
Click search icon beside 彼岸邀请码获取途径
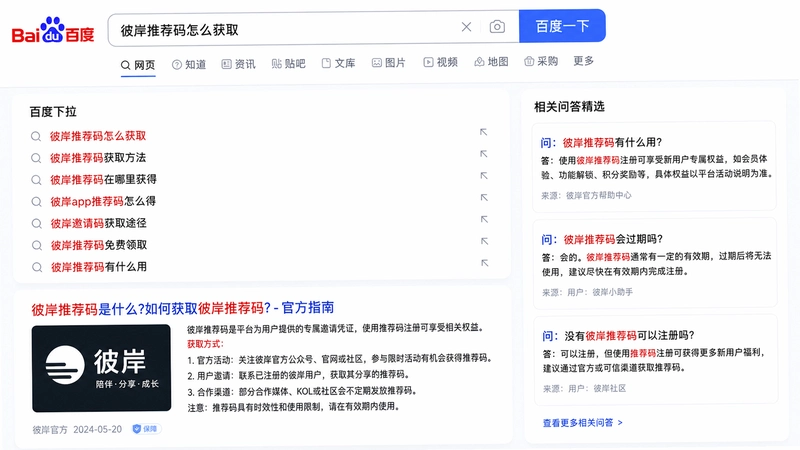(x=37, y=223)
